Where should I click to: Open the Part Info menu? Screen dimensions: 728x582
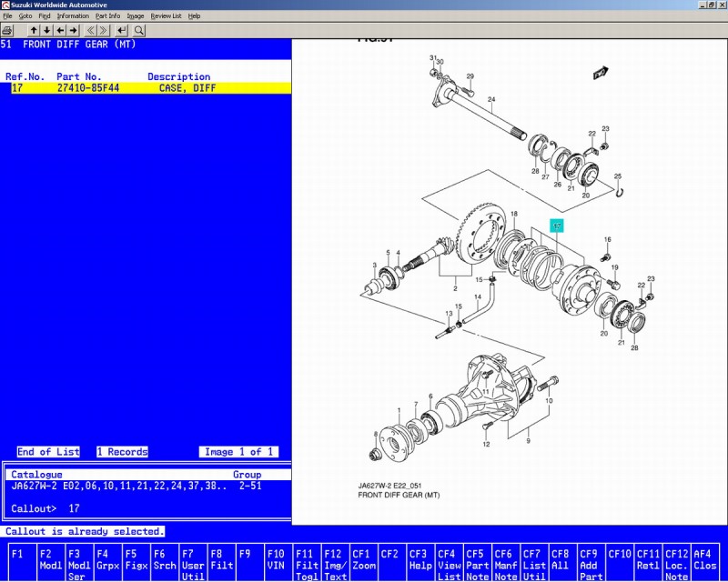click(107, 15)
